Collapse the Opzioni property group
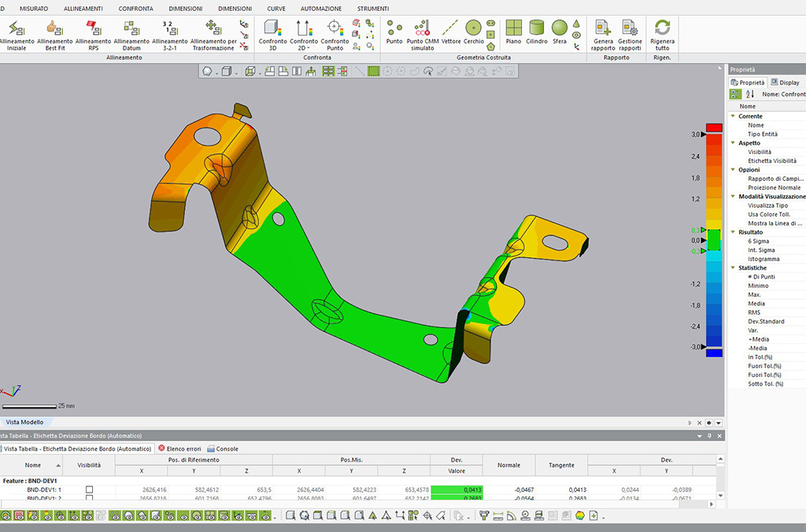The height and width of the screenshot is (532, 806). [x=733, y=170]
